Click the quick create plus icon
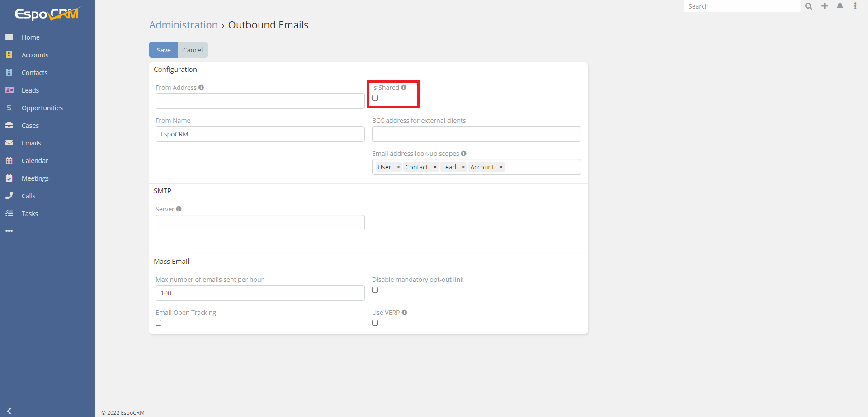Viewport: 868px width, 417px height. [x=824, y=6]
